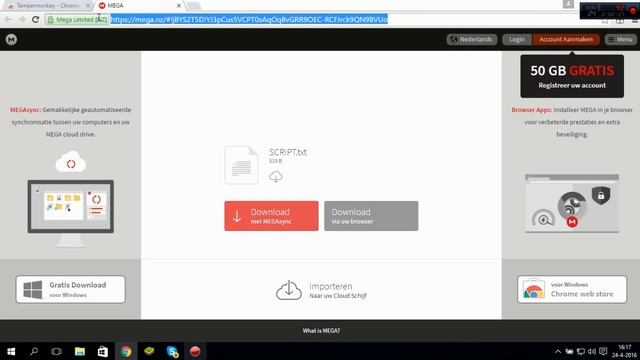640x360 pixels.
Task: Click the SCRIPT.txt file icon
Action: (241, 165)
